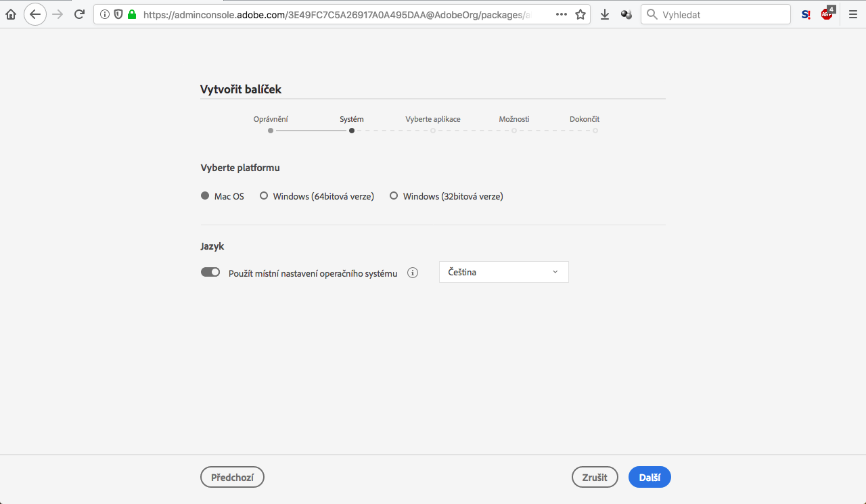This screenshot has height=504, width=866.
Task: Click the tracking protection shield icon
Action: click(118, 14)
